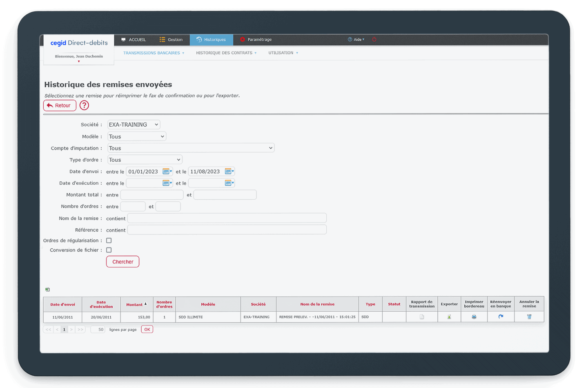Expand the Transmissions Bancaires menu
The image size is (588, 388).
tap(154, 53)
